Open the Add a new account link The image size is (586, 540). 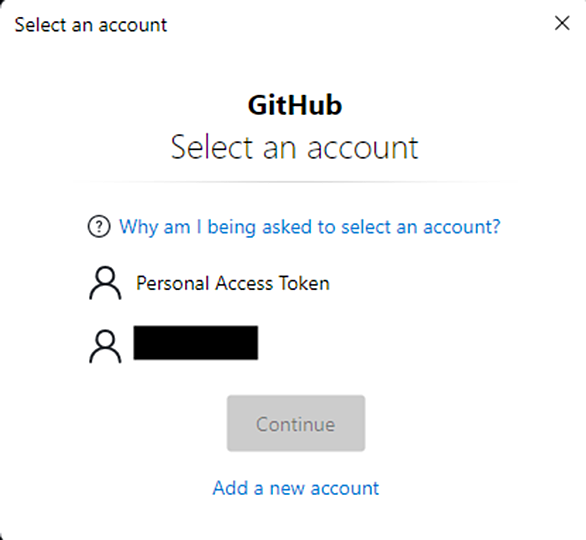point(296,488)
